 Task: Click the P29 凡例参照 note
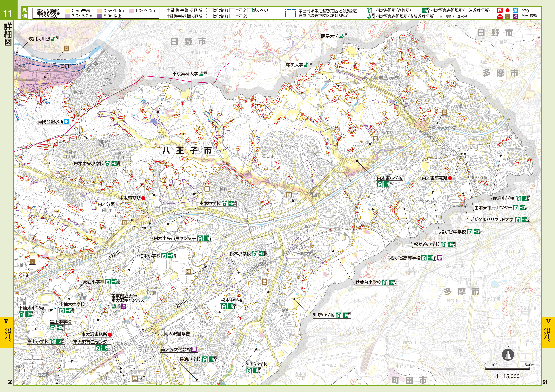tap(529, 13)
